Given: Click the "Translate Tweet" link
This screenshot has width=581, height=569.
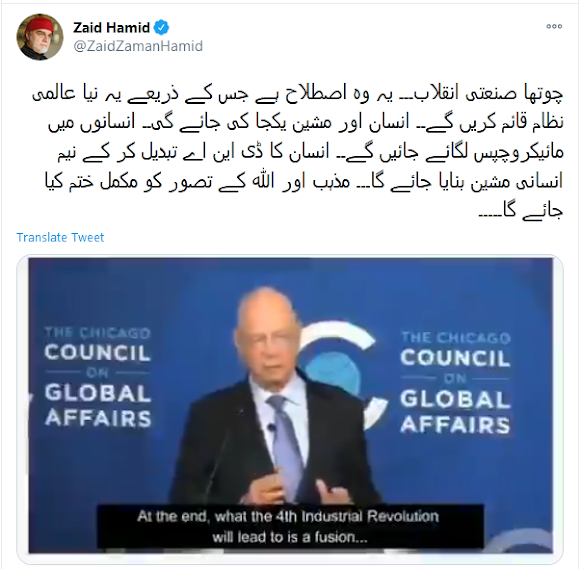Looking at the screenshot, I should [x=60, y=237].
